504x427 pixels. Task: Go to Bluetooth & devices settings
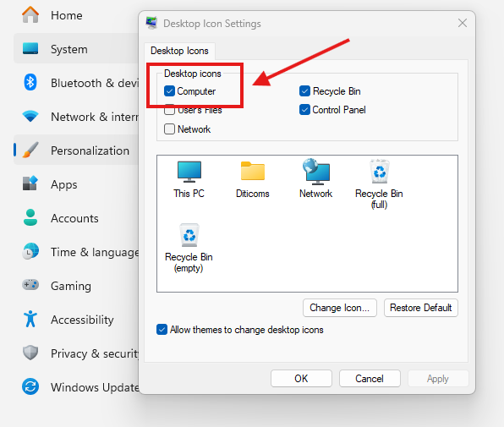95,83
